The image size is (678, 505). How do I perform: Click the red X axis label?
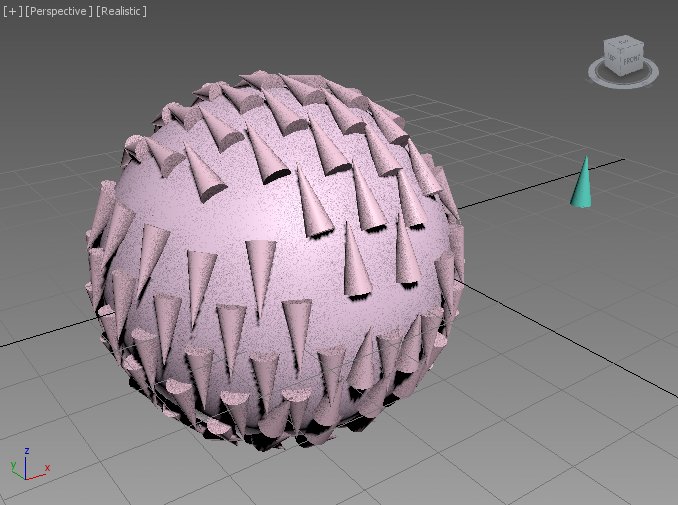pyautogui.click(x=47, y=468)
